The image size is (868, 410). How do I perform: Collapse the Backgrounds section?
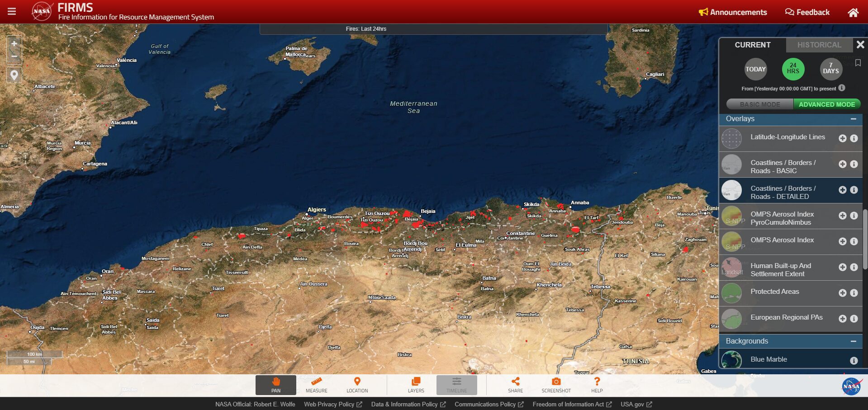point(853,341)
